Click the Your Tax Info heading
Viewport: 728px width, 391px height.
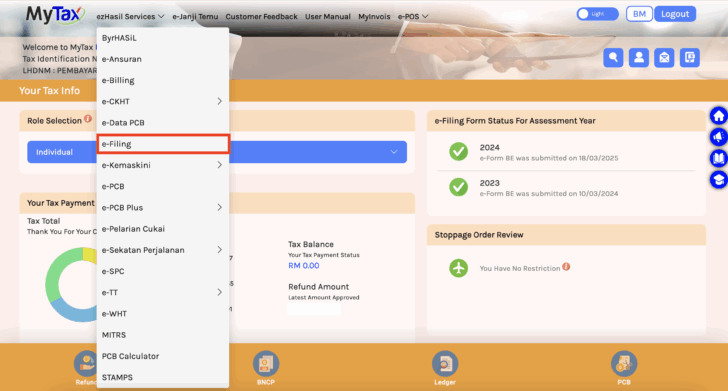49,91
